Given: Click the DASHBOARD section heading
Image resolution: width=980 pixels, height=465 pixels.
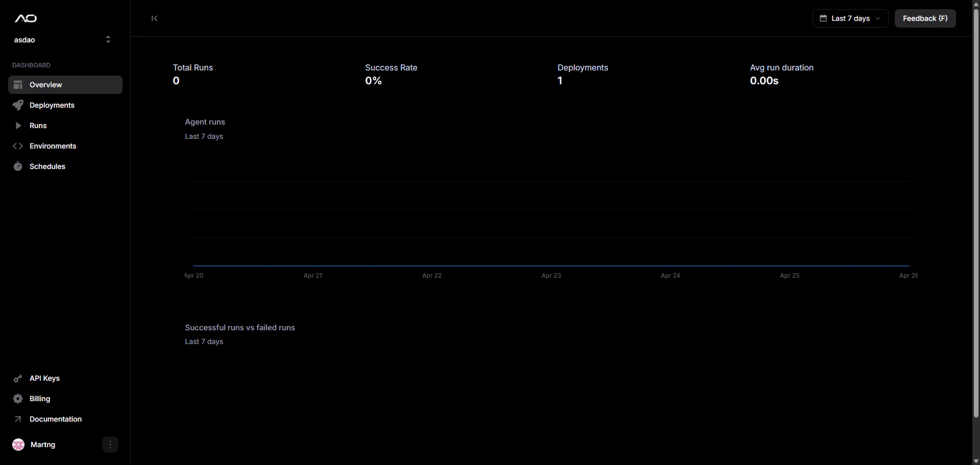Looking at the screenshot, I should click(x=31, y=65).
